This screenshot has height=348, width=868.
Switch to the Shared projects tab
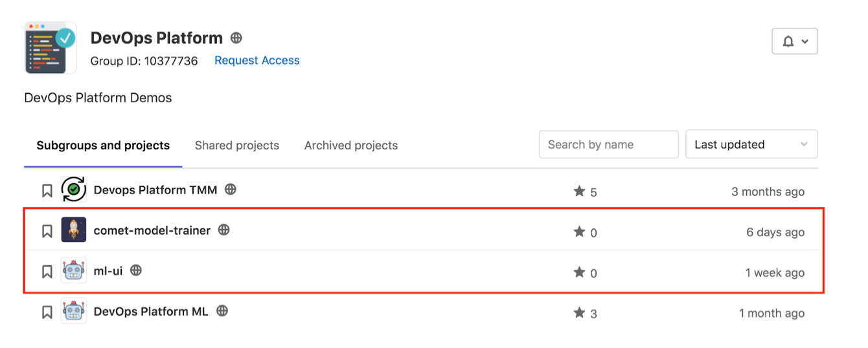pyautogui.click(x=237, y=146)
